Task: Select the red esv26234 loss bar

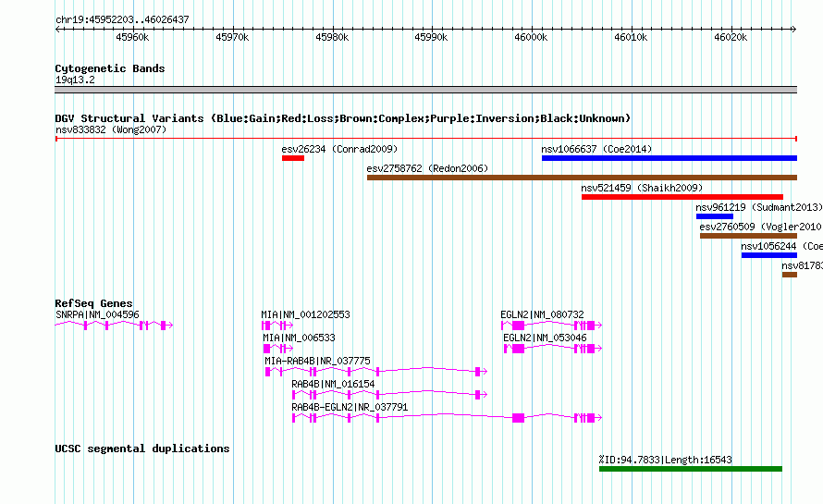Action: tap(293, 158)
